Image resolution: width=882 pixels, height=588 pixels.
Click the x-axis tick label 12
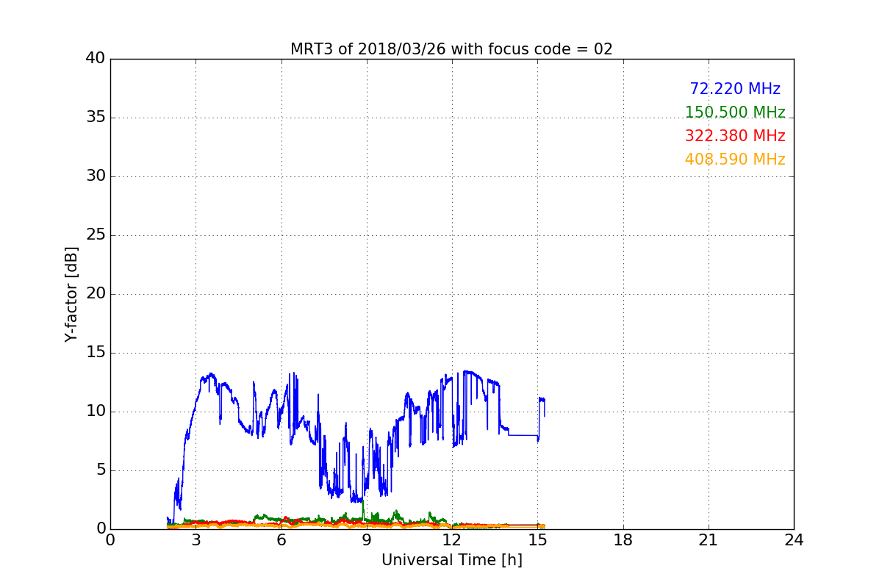(452, 540)
